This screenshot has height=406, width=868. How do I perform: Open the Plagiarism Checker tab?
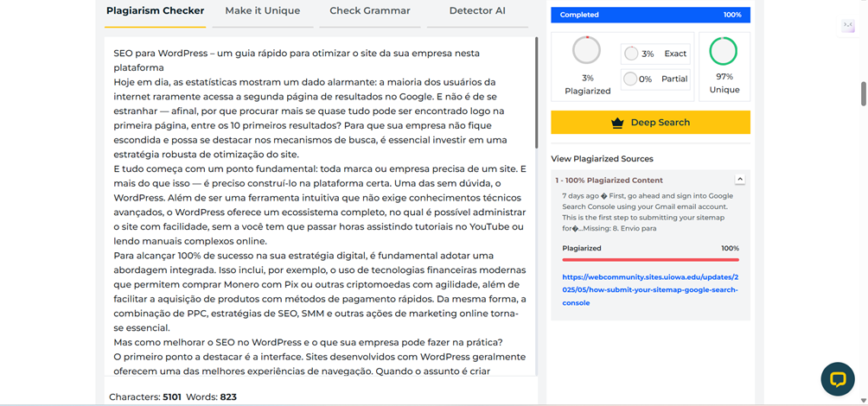155,11
